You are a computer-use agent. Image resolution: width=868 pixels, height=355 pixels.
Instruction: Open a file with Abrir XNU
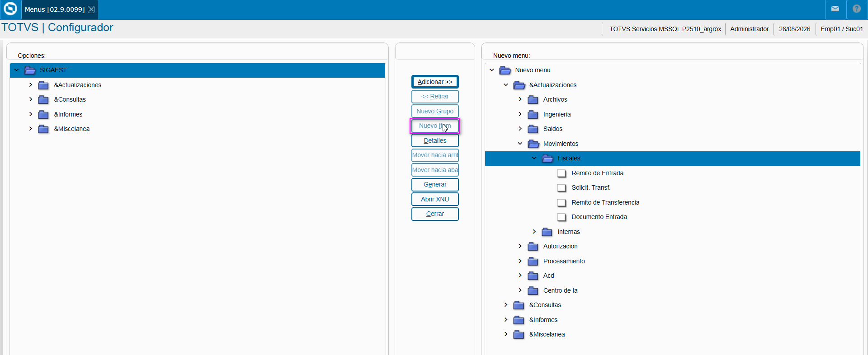pyautogui.click(x=435, y=199)
